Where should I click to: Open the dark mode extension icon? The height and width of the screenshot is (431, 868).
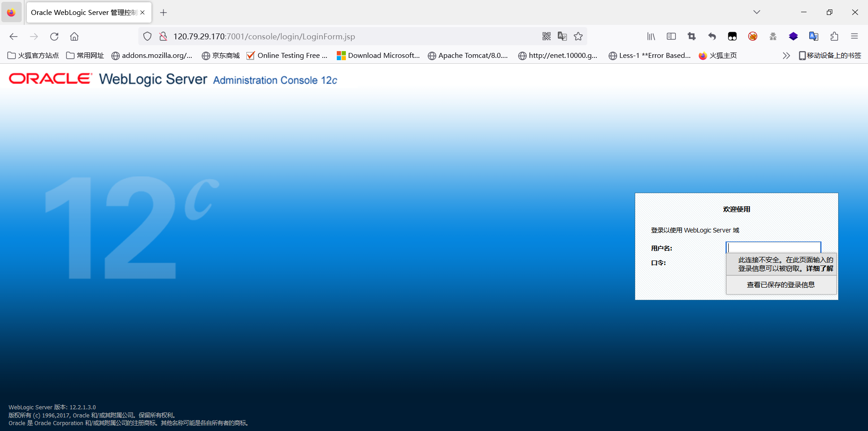732,36
